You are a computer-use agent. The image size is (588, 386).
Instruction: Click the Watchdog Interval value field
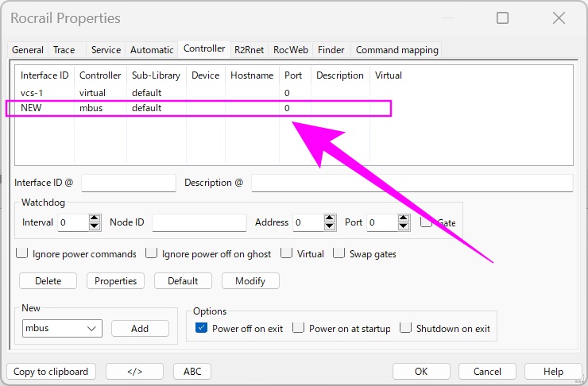(73, 222)
